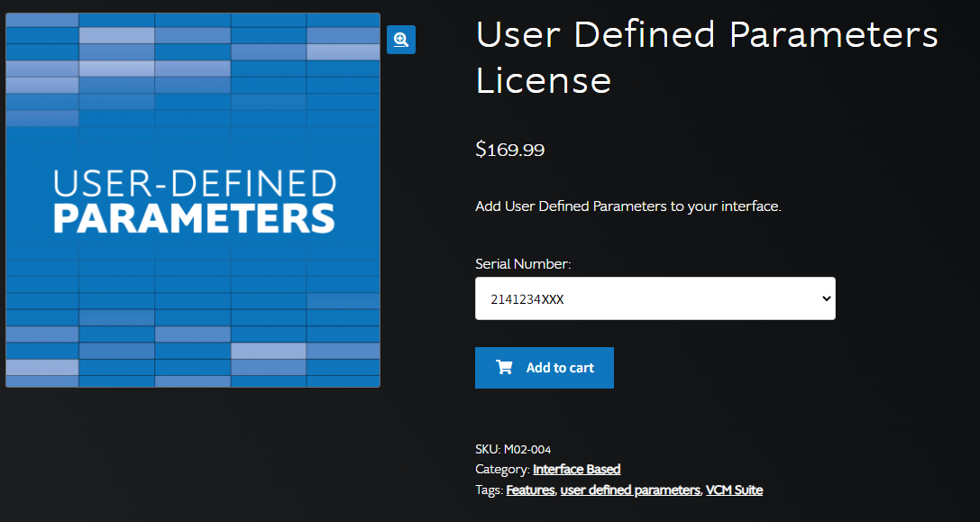The image size is (980, 522).
Task: Click the USER-DEFINED text in the image
Action: [x=194, y=184]
